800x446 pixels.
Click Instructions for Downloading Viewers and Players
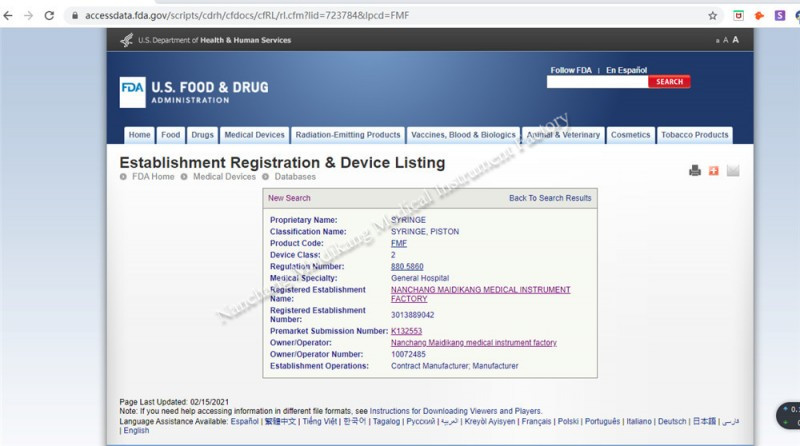click(x=455, y=411)
